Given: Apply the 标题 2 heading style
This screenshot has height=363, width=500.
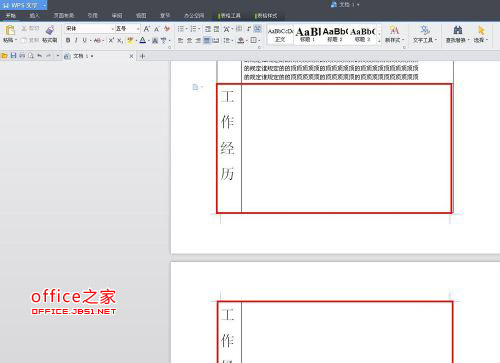Looking at the screenshot, I should (335, 35).
